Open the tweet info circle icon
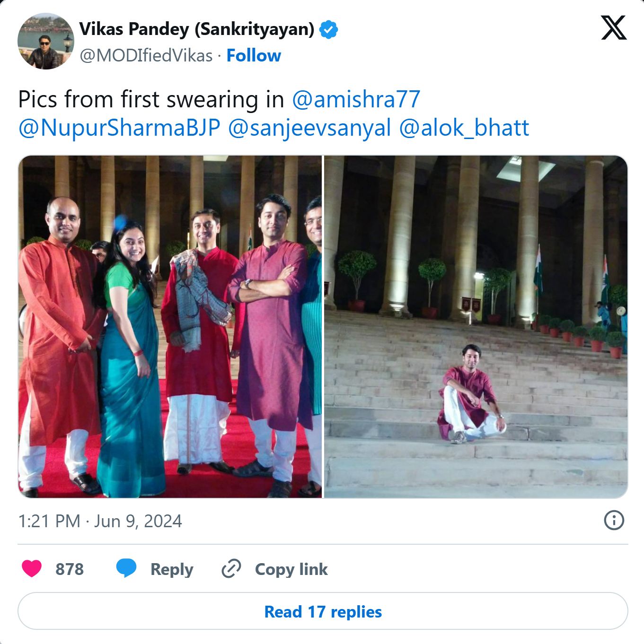644x644 pixels. pos(614,521)
